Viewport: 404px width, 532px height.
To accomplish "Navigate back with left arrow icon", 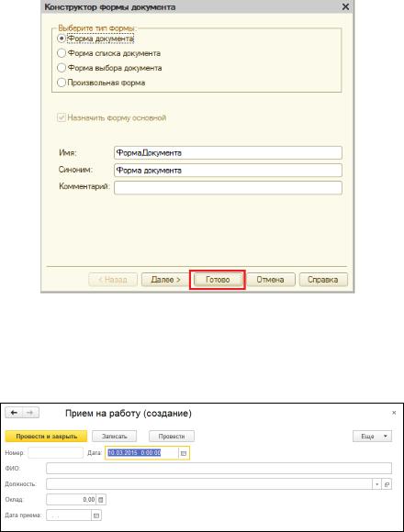I will (14, 413).
